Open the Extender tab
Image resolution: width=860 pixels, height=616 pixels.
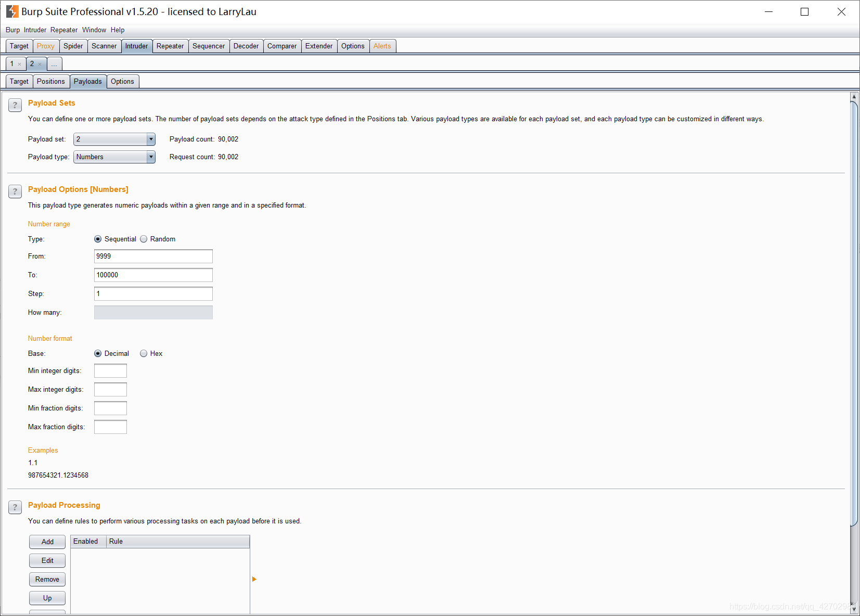click(x=319, y=46)
